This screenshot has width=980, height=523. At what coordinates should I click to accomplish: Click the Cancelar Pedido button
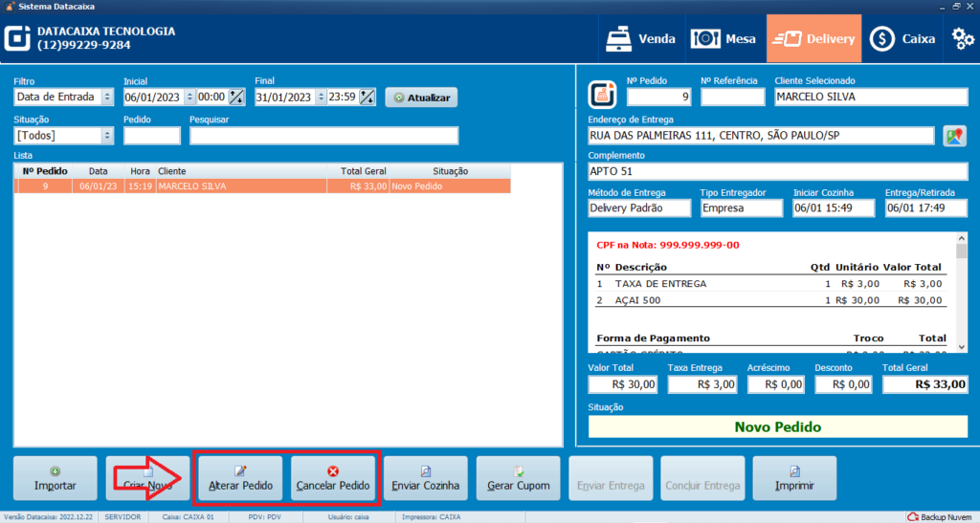pyautogui.click(x=333, y=478)
